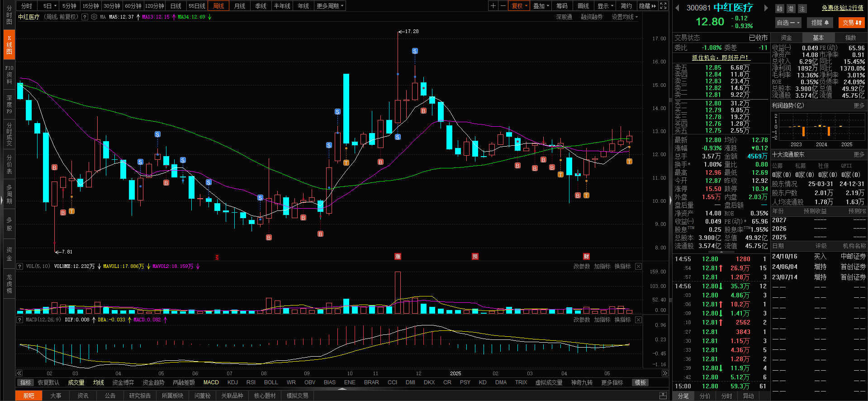The image size is (868, 401).
Task: Go to next stock arrow
Action: coord(766,8)
